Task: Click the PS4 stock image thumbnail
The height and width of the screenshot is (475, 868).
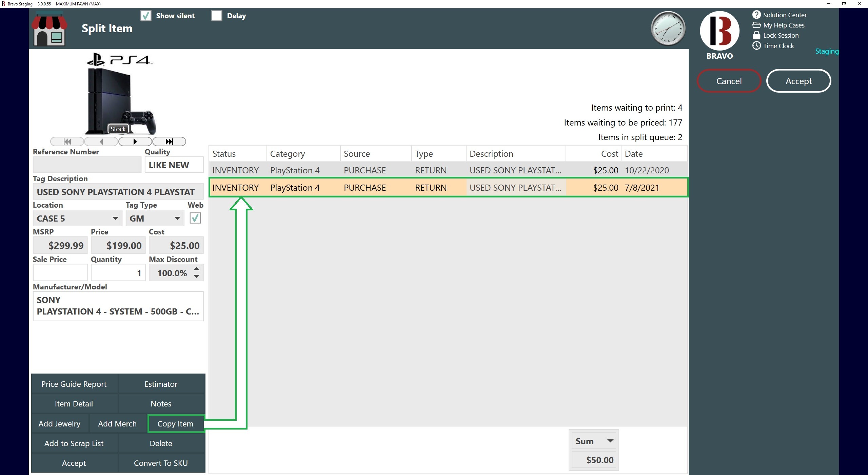Action: point(120,94)
